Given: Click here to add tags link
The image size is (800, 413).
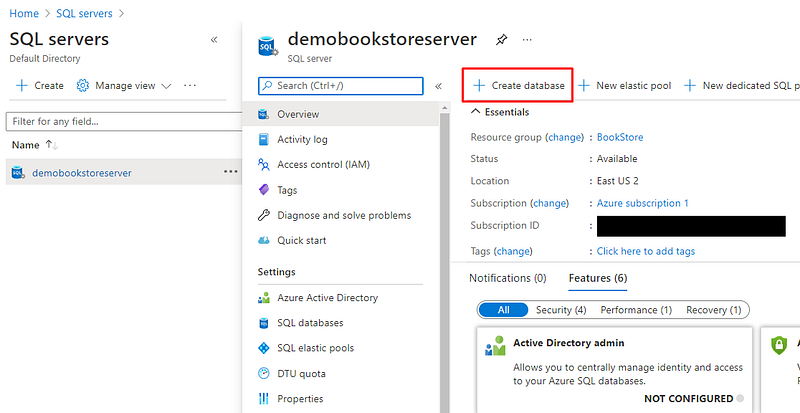Looking at the screenshot, I should (646, 251).
